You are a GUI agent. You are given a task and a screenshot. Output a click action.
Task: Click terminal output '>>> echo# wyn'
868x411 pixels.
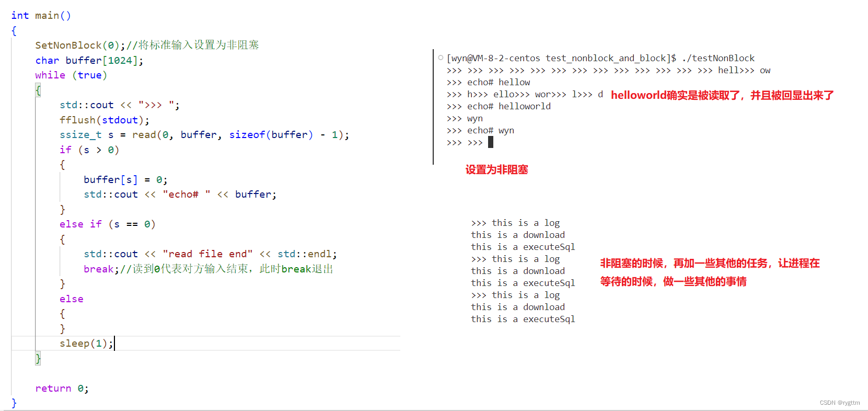click(x=480, y=131)
